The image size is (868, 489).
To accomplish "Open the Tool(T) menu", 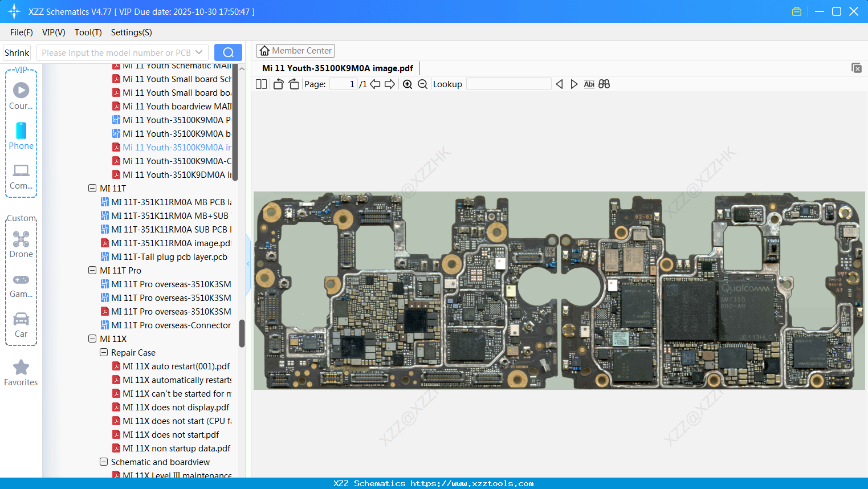I will [x=88, y=32].
